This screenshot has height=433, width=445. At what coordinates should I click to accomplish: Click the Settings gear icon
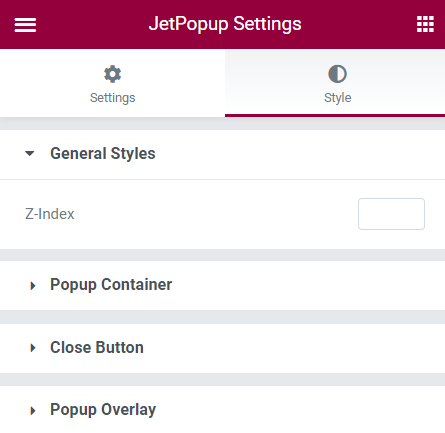pyautogui.click(x=112, y=74)
